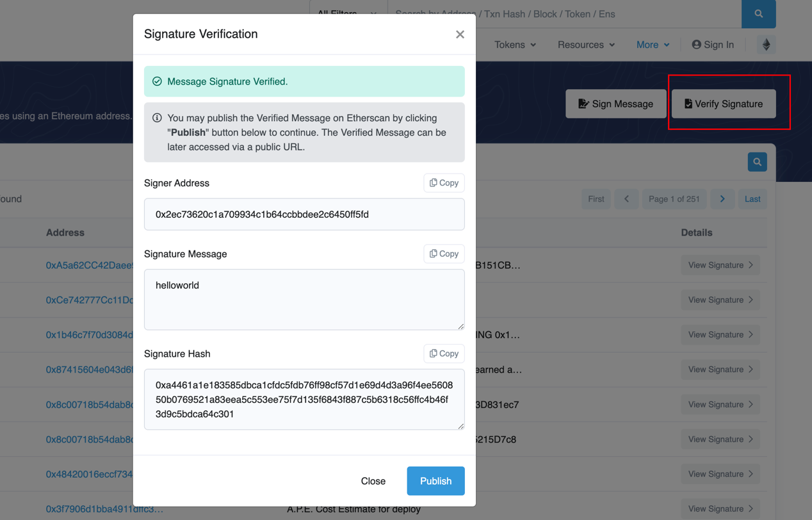Click the previous page arrow
The image size is (812, 520).
pyautogui.click(x=626, y=199)
